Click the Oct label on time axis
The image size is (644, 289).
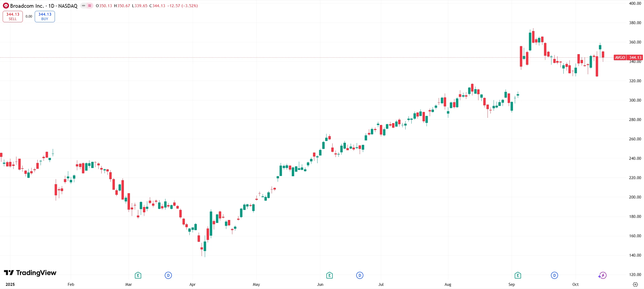[575, 284]
